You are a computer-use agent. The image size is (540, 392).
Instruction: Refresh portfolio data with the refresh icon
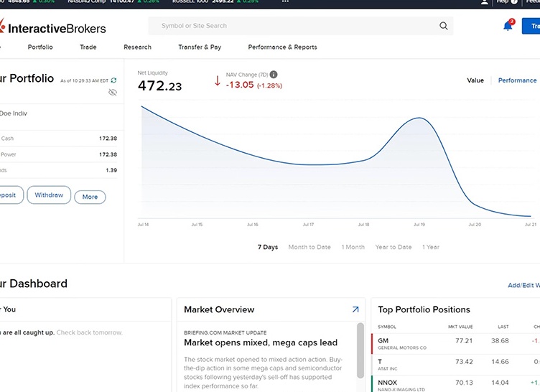113,80
